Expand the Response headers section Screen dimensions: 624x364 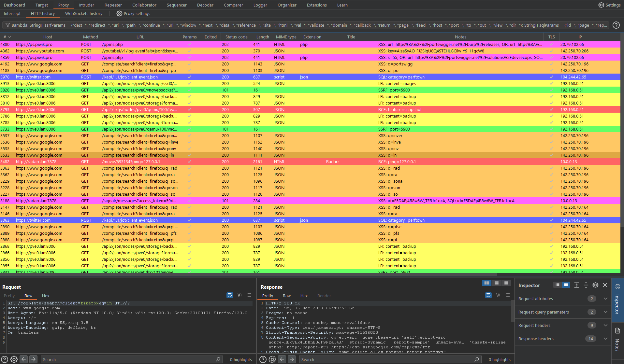563,339
